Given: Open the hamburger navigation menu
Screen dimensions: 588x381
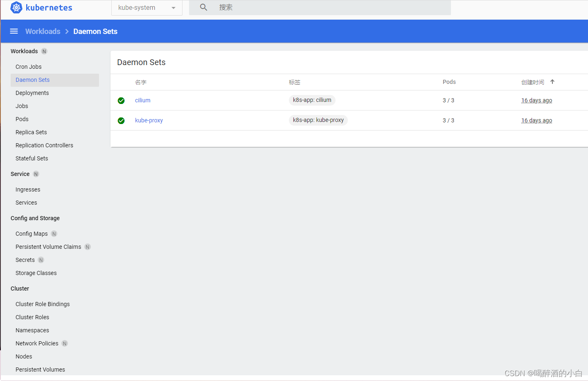Looking at the screenshot, I should point(14,31).
